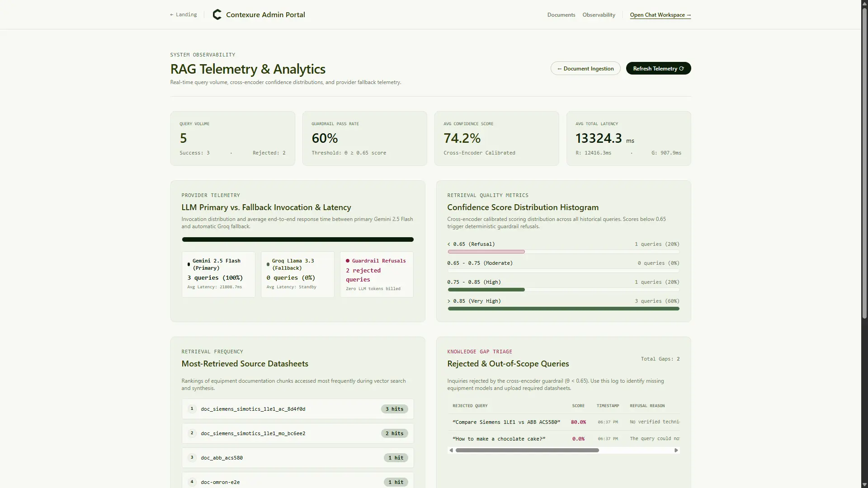
Task: Click the 74.2% average confidence score
Action: pyautogui.click(x=462, y=138)
